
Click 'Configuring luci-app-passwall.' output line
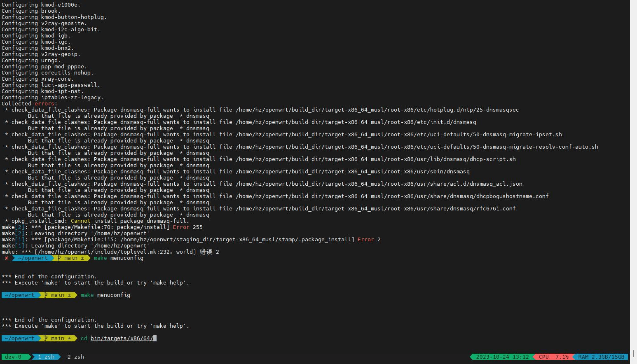click(51, 85)
